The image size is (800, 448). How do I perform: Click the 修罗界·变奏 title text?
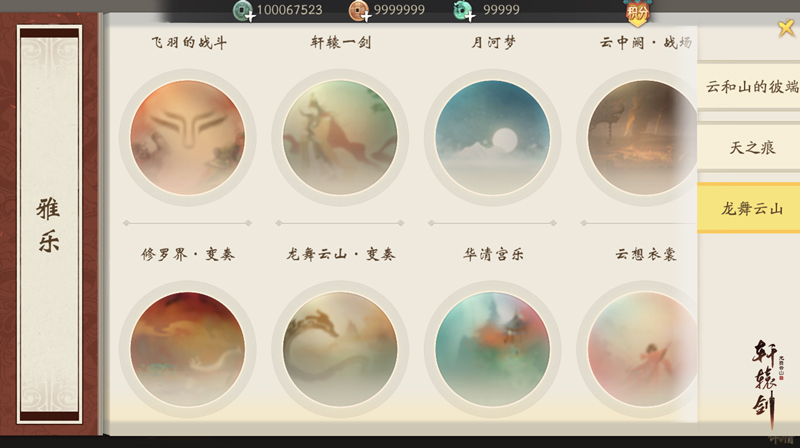[x=188, y=254]
